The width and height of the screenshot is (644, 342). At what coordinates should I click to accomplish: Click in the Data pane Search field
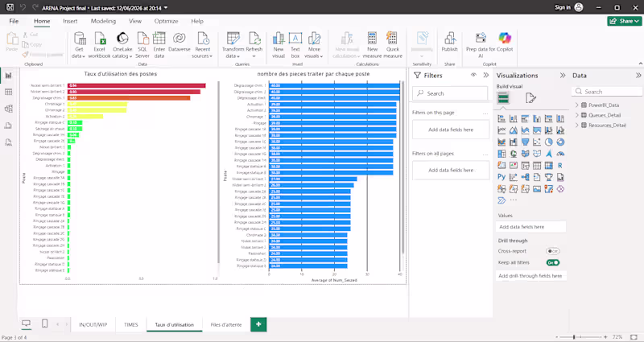607,92
